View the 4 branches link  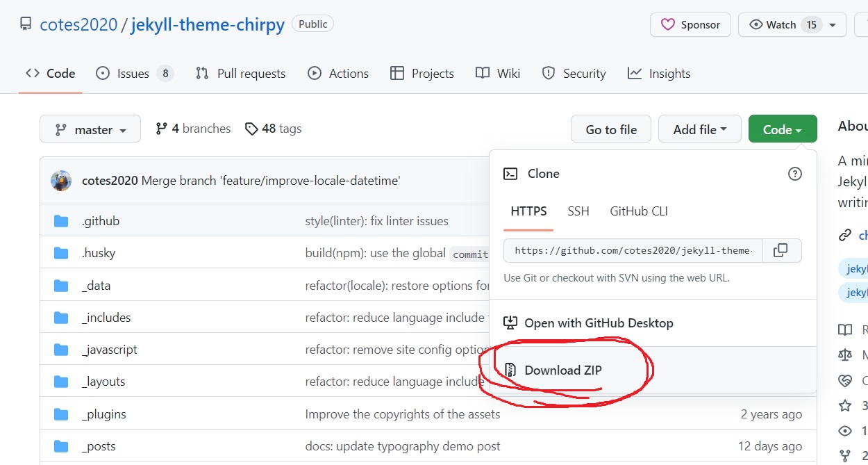(193, 129)
